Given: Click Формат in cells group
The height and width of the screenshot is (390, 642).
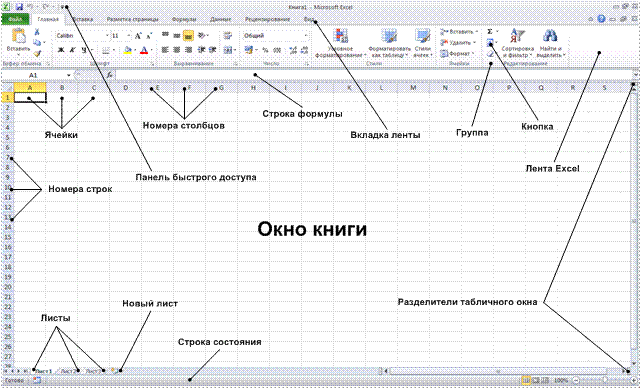Looking at the screenshot, I should tap(457, 54).
